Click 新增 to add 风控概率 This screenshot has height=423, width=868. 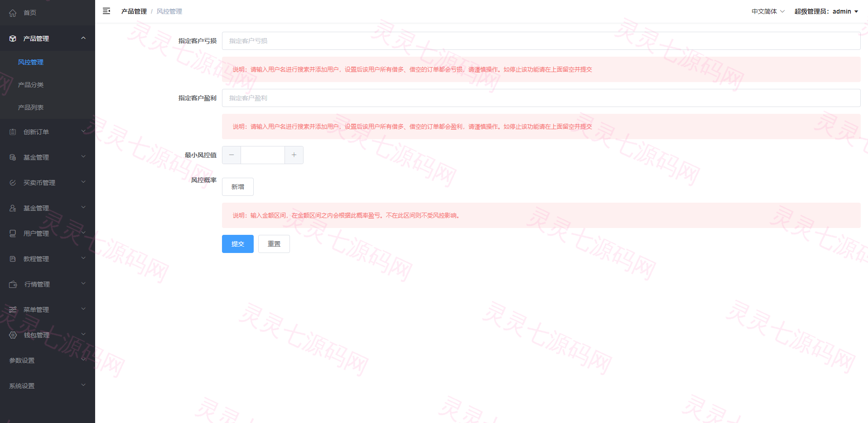238,187
